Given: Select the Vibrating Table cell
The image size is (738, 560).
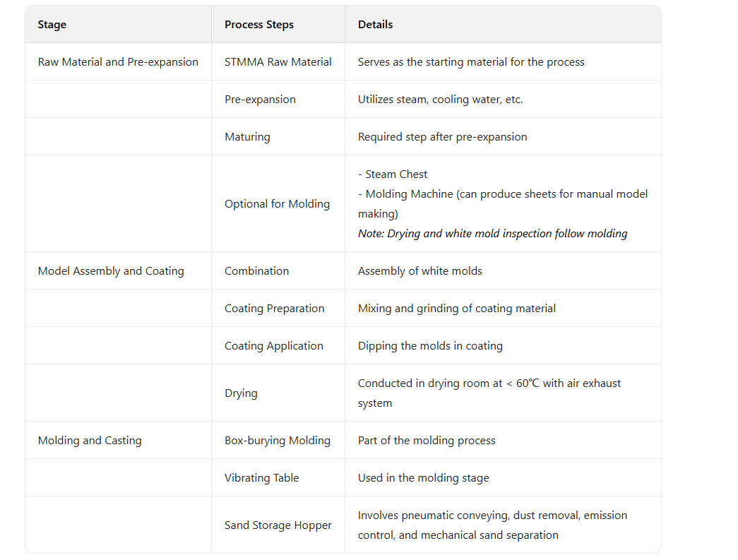Looking at the screenshot, I should click(x=261, y=478).
